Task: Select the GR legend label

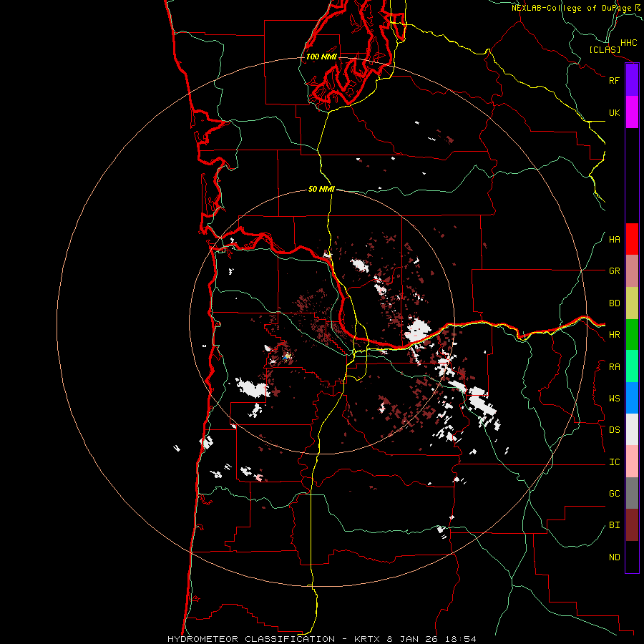Action: 614,271
